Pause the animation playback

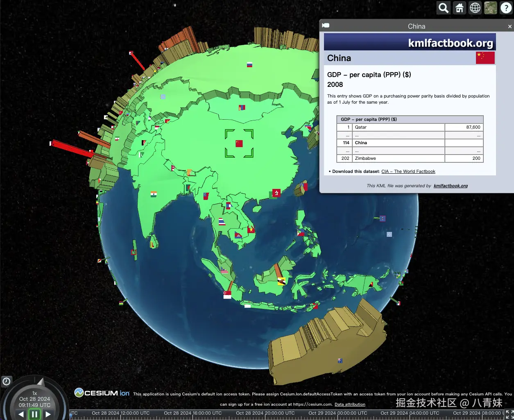click(x=34, y=414)
